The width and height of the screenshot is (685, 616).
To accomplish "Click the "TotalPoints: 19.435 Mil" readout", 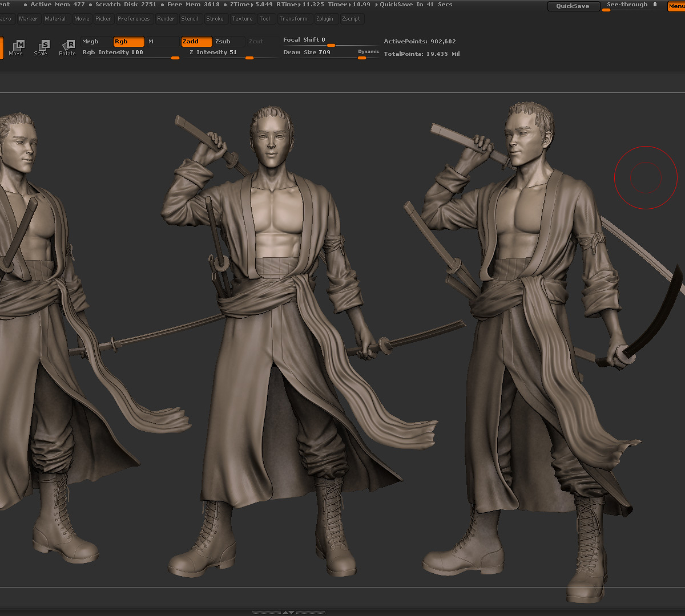I will (x=422, y=54).
